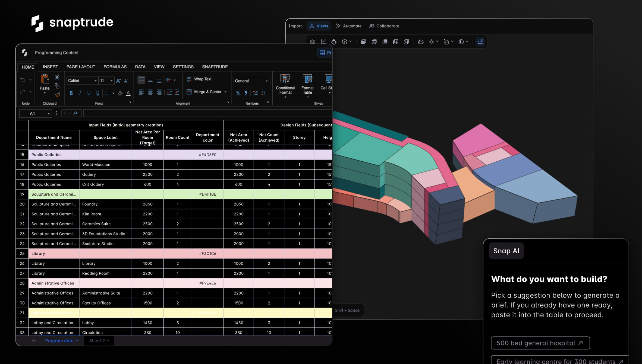Click the fill color paint bucket icon
The height and width of the screenshot is (364, 642).
[120, 93]
